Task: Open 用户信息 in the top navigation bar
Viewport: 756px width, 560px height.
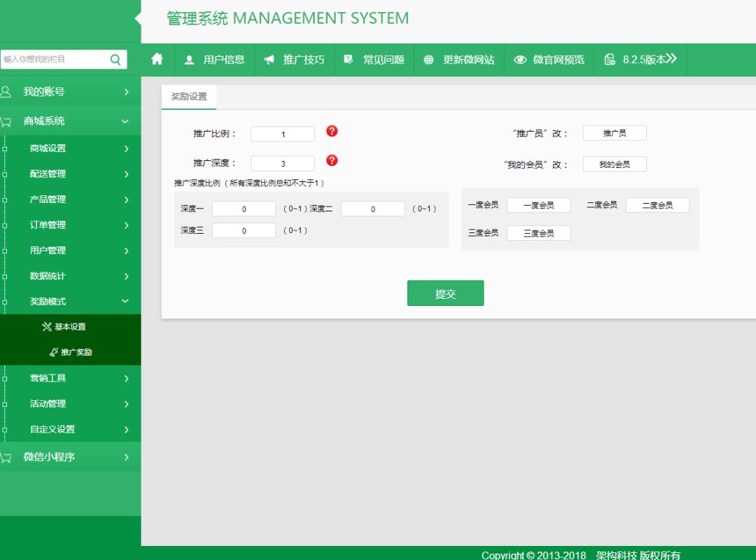Action: 214,59
